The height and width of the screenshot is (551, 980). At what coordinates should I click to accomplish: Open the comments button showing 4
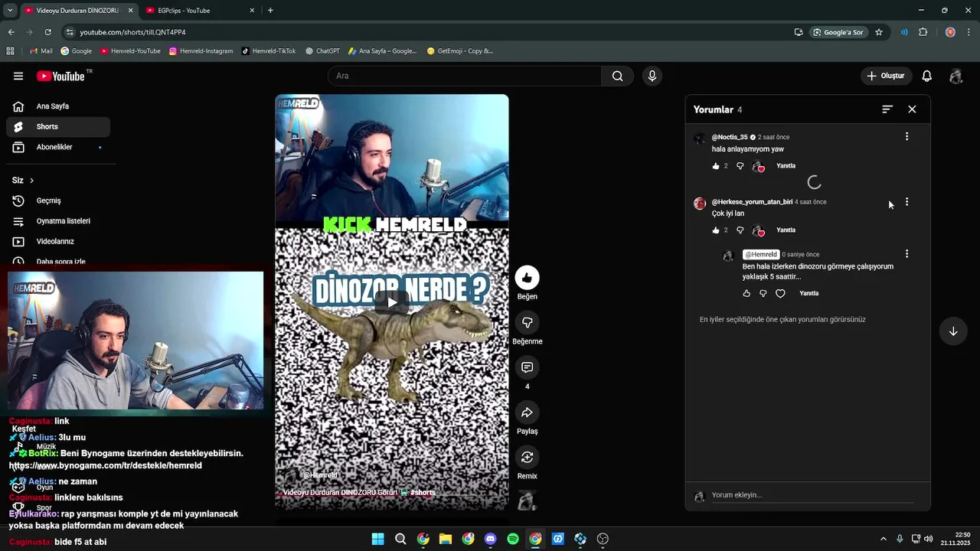coord(527,367)
